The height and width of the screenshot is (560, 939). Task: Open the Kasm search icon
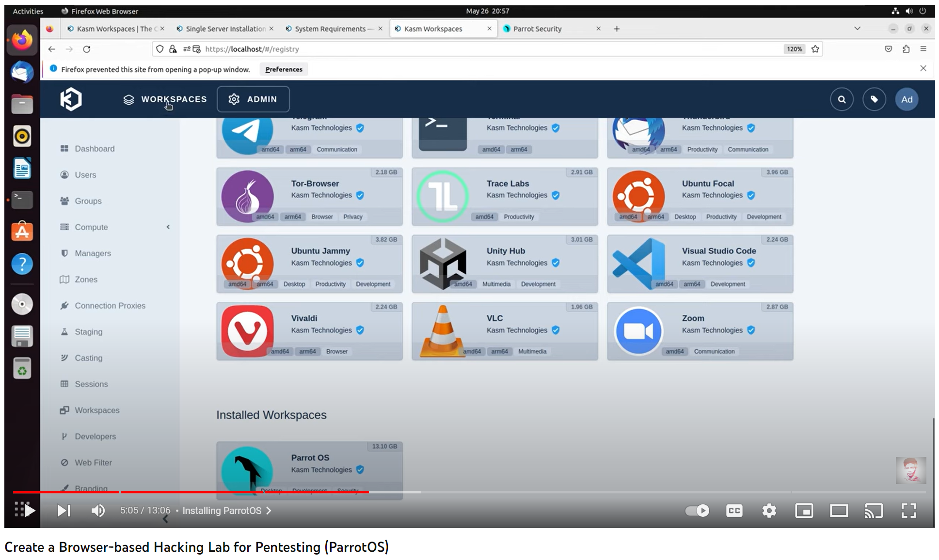pos(842,99)
